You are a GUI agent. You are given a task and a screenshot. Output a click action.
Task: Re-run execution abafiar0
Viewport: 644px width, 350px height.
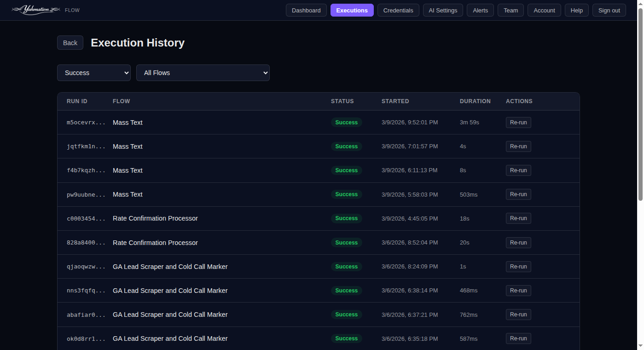point(518,315)
